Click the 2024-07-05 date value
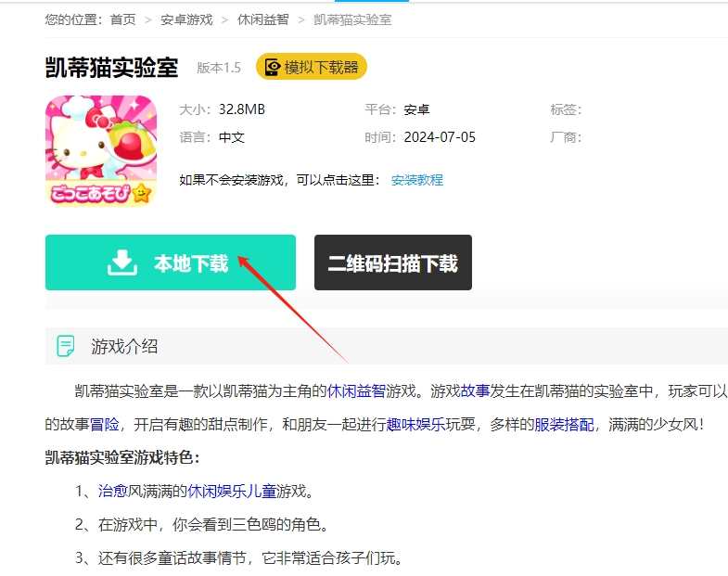 [x=440, y=137]
